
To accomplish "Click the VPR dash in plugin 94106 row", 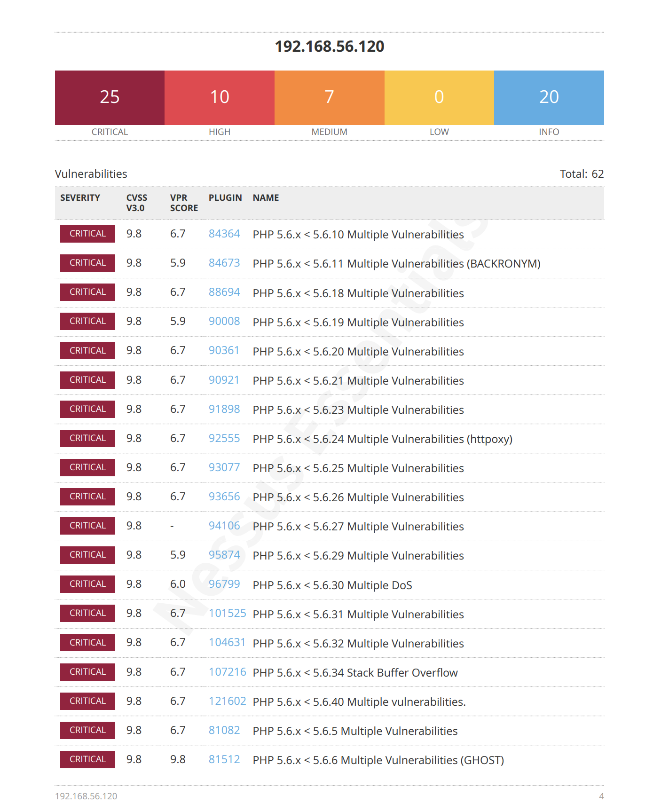I will click(x=172, y=526).
